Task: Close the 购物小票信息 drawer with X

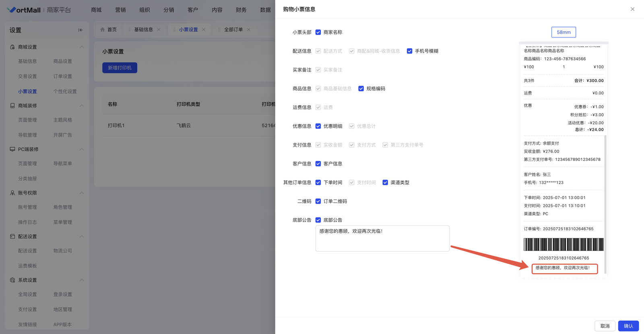Action: [632, 9]
